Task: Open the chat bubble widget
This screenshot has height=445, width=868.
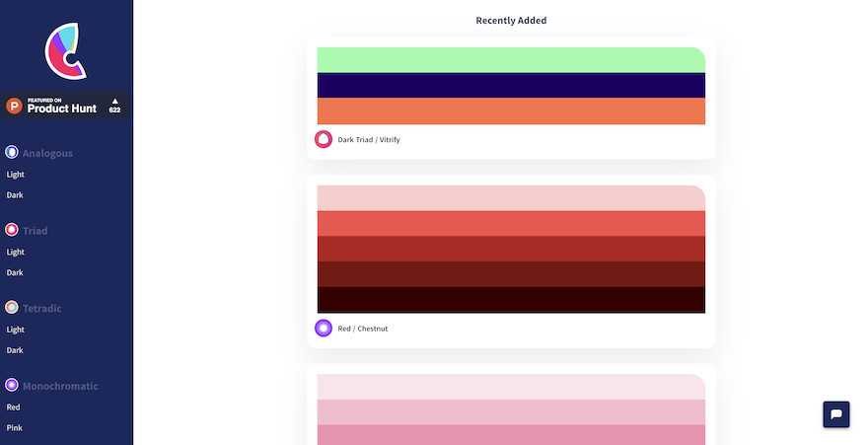Action: point(835,414)
